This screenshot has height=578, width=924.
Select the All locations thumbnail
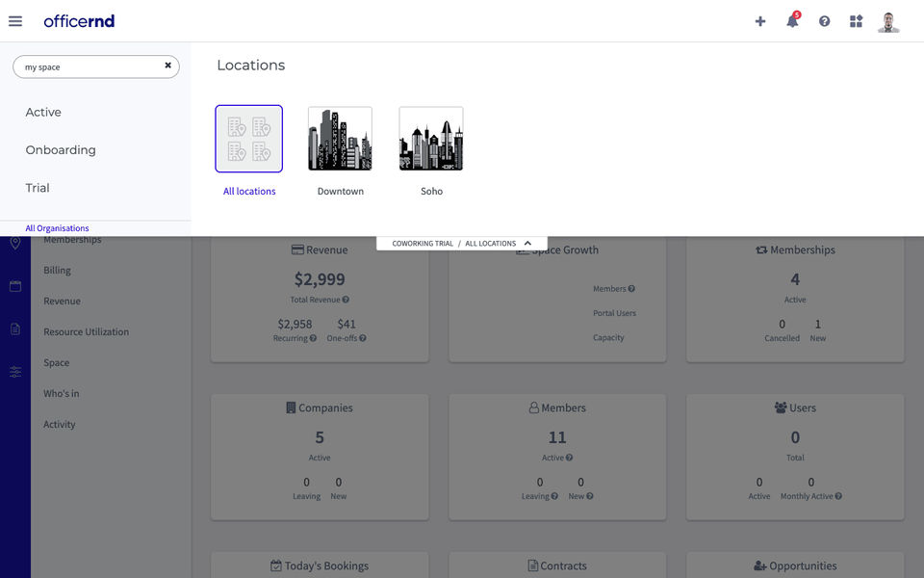(248, 139)
